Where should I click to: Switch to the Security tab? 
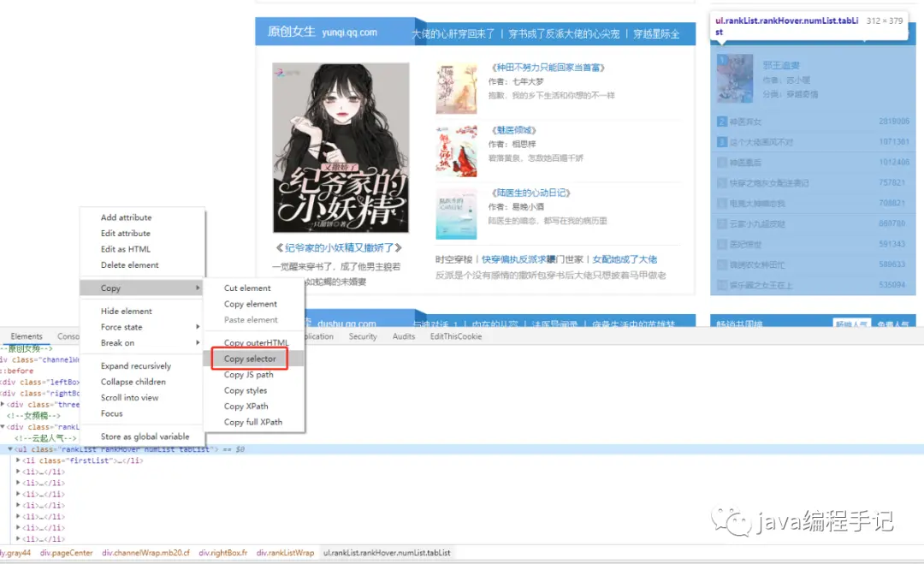pos(363,335)
